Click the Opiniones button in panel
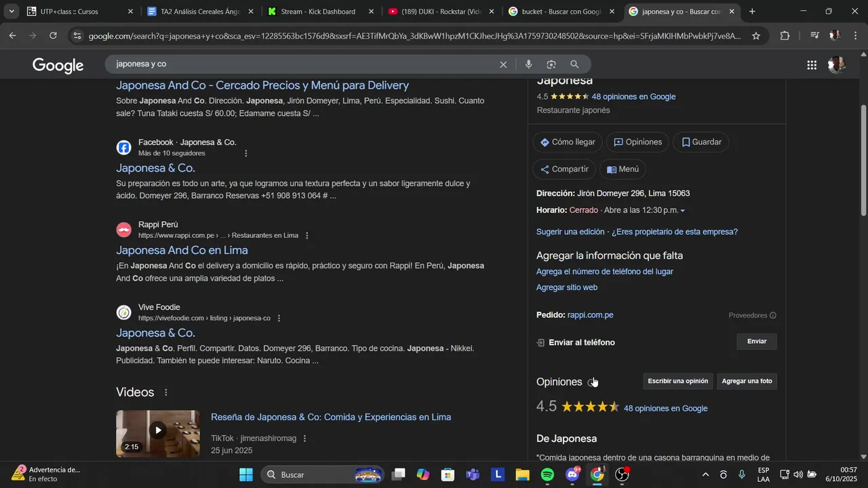The image size is (868, 488). tap(637, 142)
